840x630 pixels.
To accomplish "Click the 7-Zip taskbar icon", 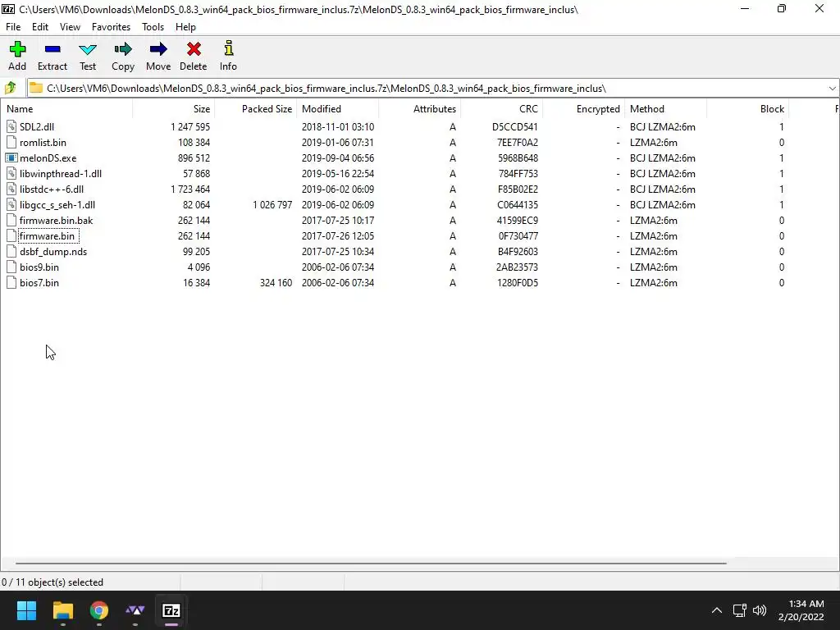I will (x=171, y=610).
